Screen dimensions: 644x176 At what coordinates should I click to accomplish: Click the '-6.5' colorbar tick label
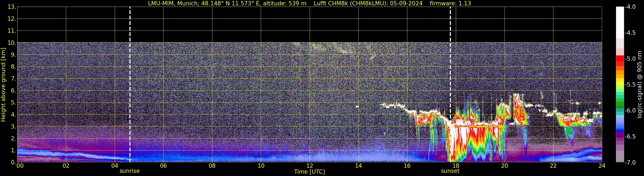click(x=630, y=137)
